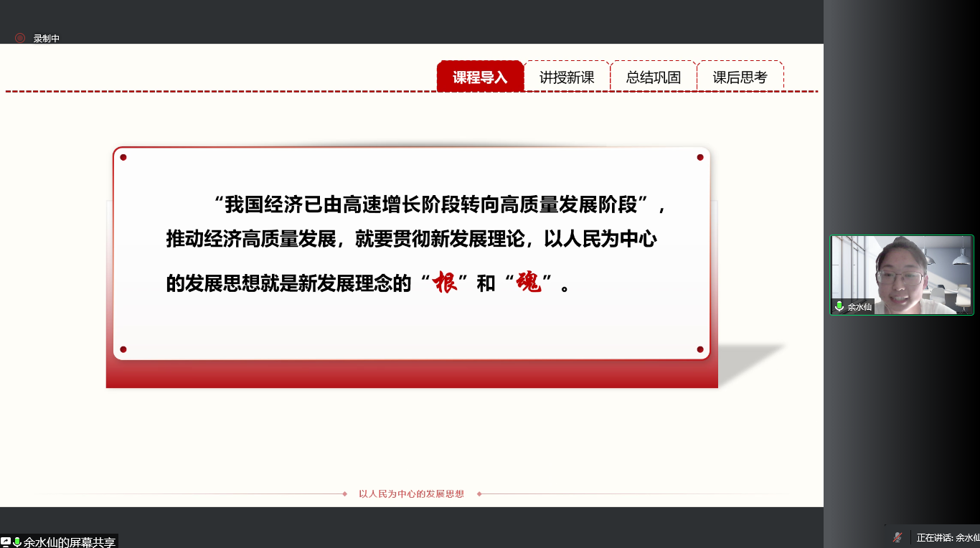The height and width of the screenshot is (548, 980).
Task: Go to the 课后思考 tab
Action: tap(740, 77)
